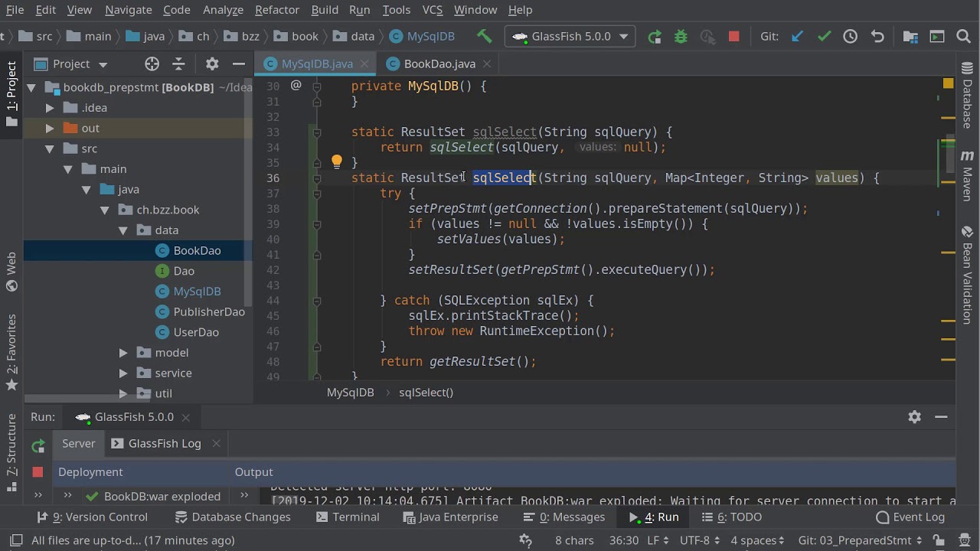This screenshot has width=980, height=551.
Task: Select the PublisherDao class in tree
Action: [209, 311]
